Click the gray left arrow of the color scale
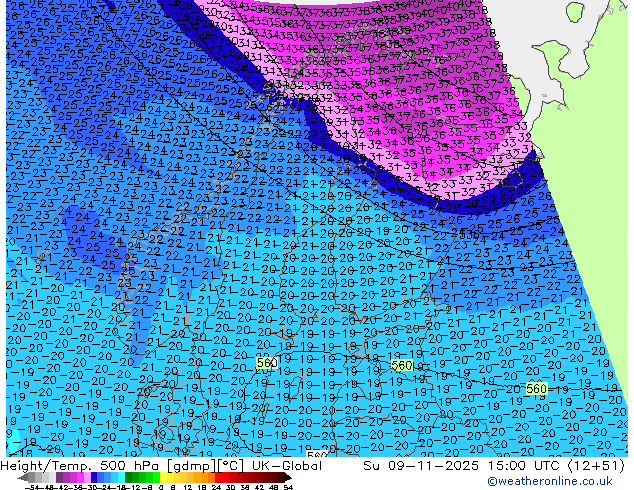Screen dimensions: 634x490 pos(23,478)
